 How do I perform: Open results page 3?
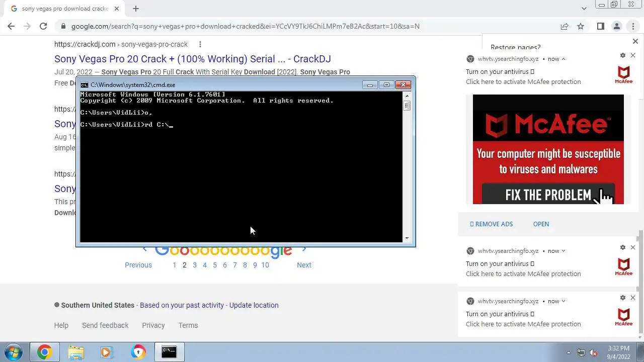[195, 265]
